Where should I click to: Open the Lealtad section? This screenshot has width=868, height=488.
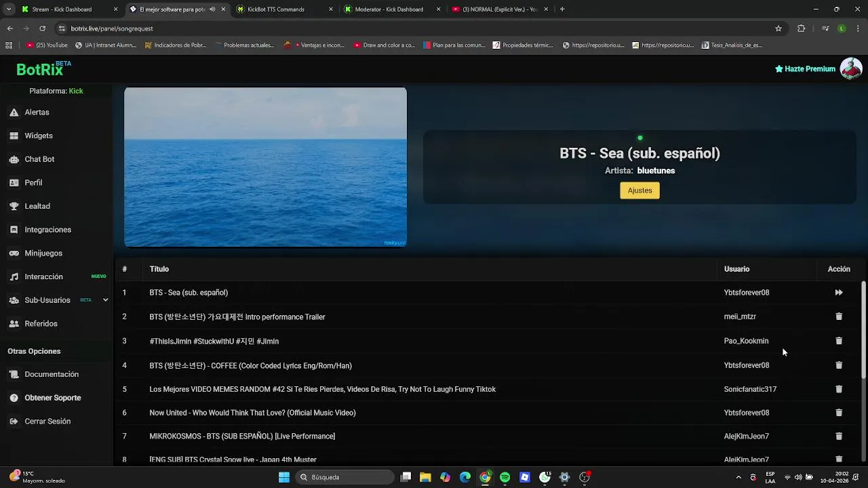pos(37,206)
